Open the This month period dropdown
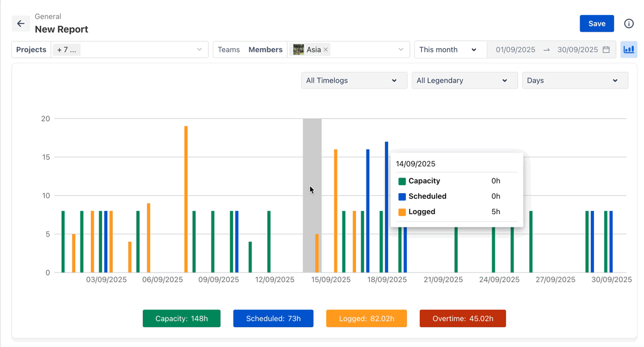644x347 pixels. (448, 49)
